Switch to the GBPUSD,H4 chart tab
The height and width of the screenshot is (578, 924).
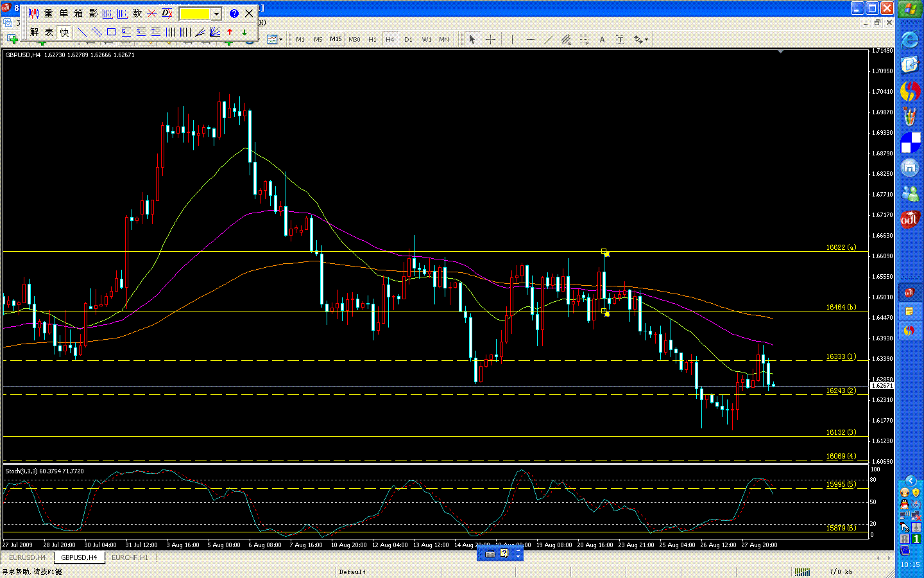point(79,557)
